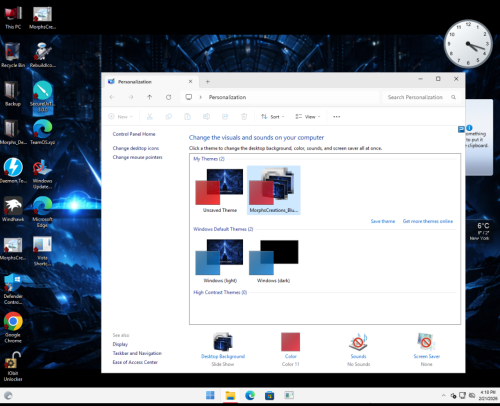This screenshot has height=406, width=500.
Task: Click Get more themes online link
Action: pos(428,221)
